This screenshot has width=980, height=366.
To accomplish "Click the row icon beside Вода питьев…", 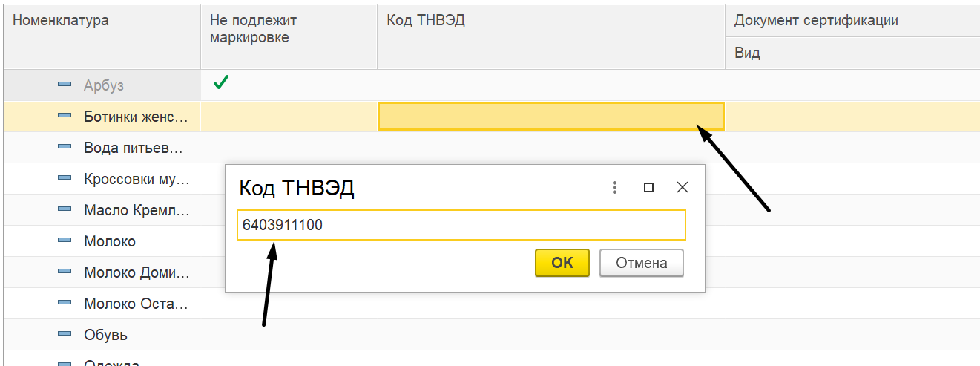I will coord(65,147).
